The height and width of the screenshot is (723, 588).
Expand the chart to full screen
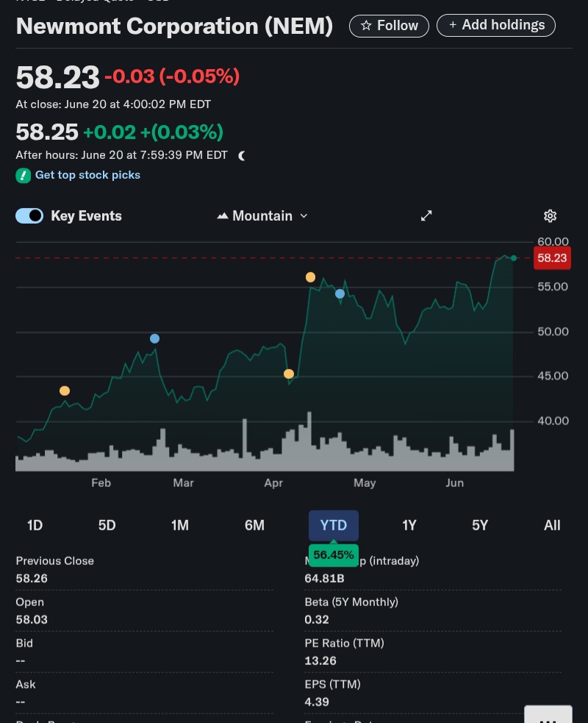(x=426, y=216)
